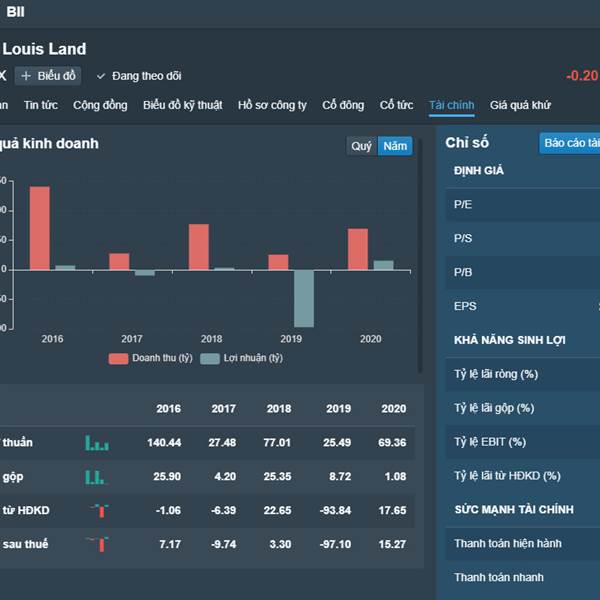Open the Giá quá khứ tab
Screen dimensions: 600x600
tap(520, 105)
